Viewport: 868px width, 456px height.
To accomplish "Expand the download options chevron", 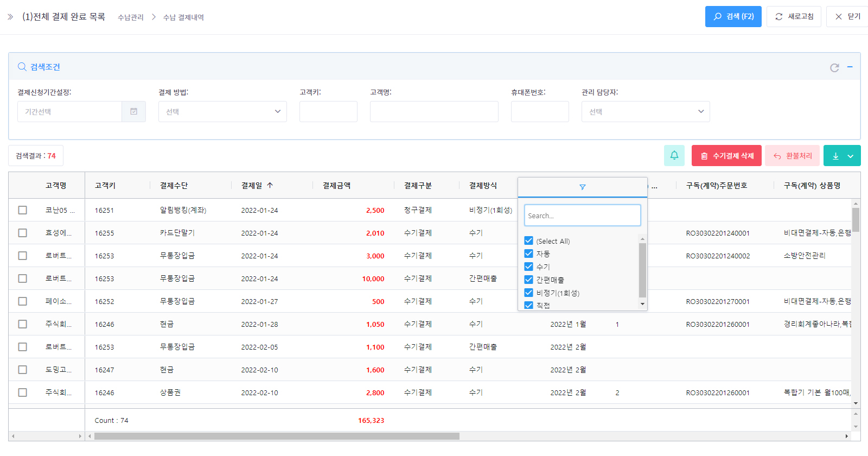I will [851, 156].
